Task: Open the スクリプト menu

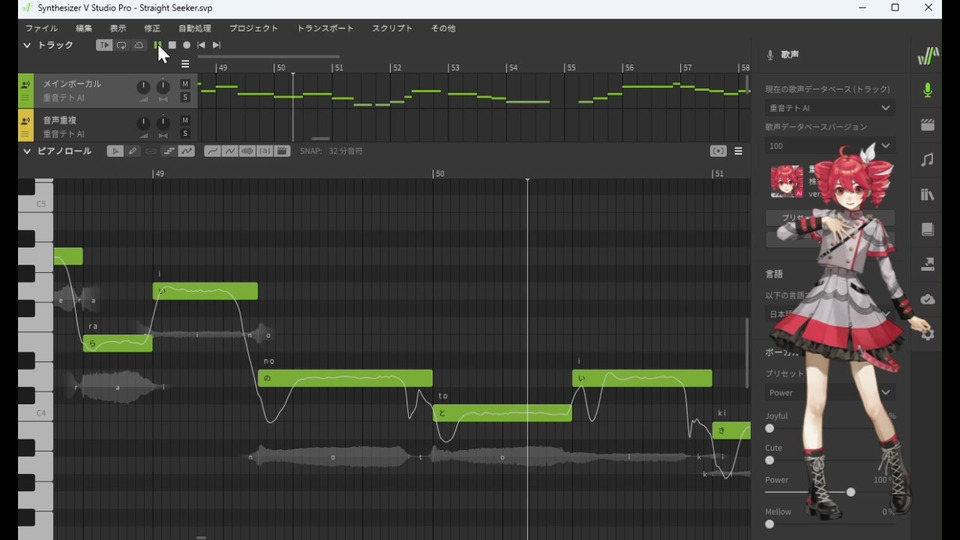Action: click(x=392, y=28)
